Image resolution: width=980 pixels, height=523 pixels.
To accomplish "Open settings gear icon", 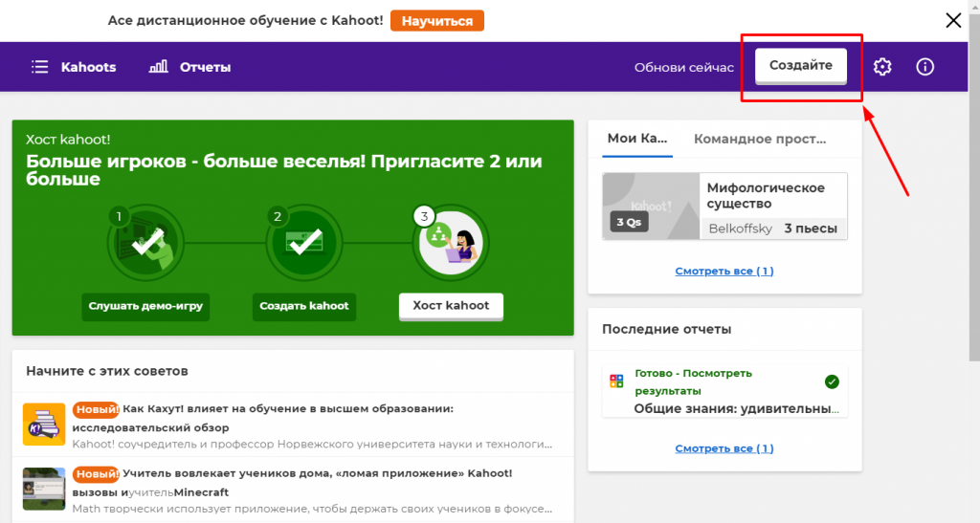I will pos(881,67).
